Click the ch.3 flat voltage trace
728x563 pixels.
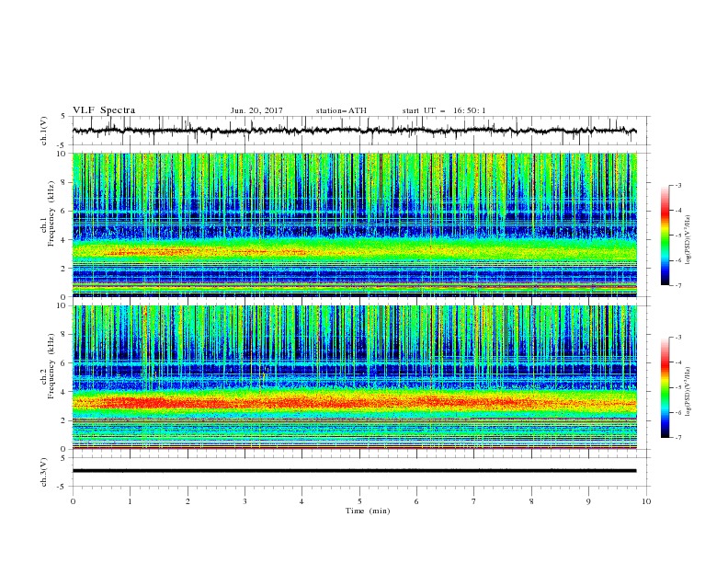coord(354,471)
